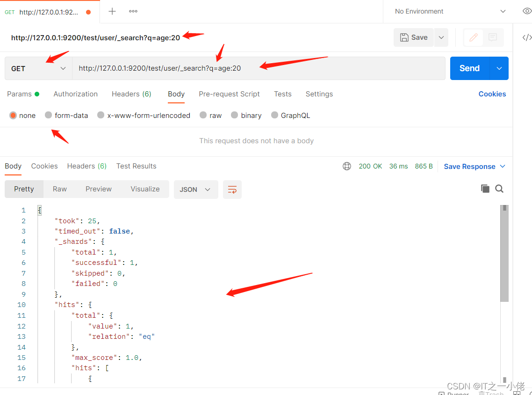Click the Save button
Screen dimensions: 532x395
(414, 37)
